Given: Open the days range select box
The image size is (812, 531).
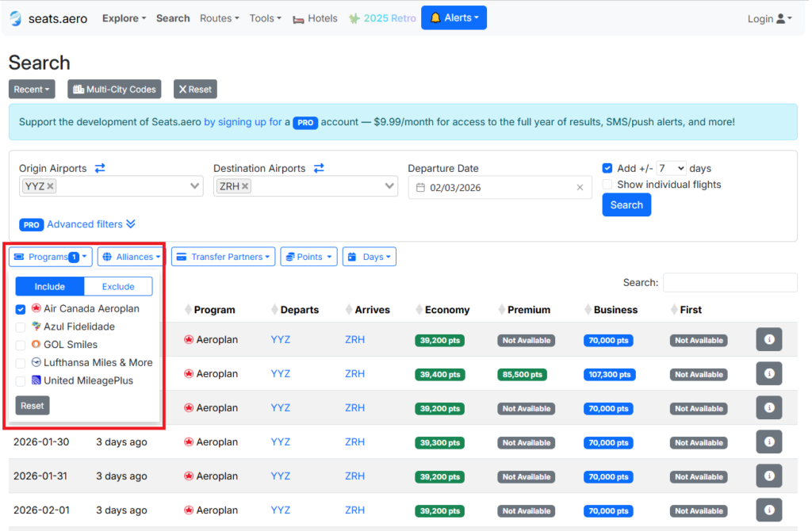Looking at the screenshot, I should [671, 168].
